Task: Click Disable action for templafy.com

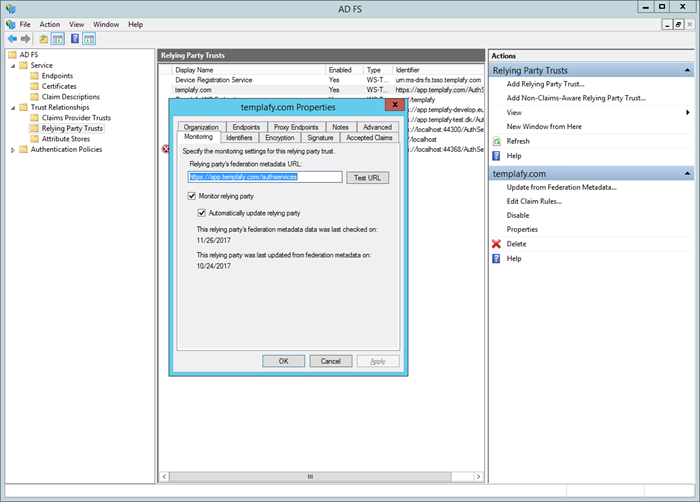Action: (x=518, y=215)
